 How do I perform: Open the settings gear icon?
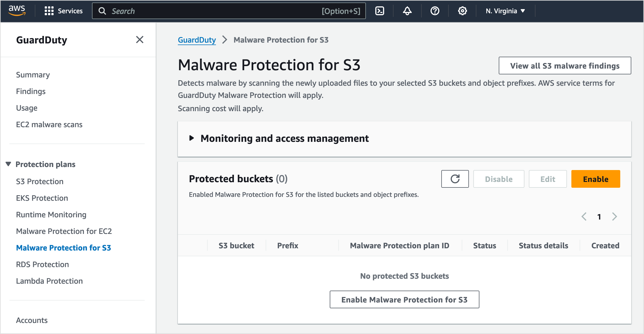point(462,11)
